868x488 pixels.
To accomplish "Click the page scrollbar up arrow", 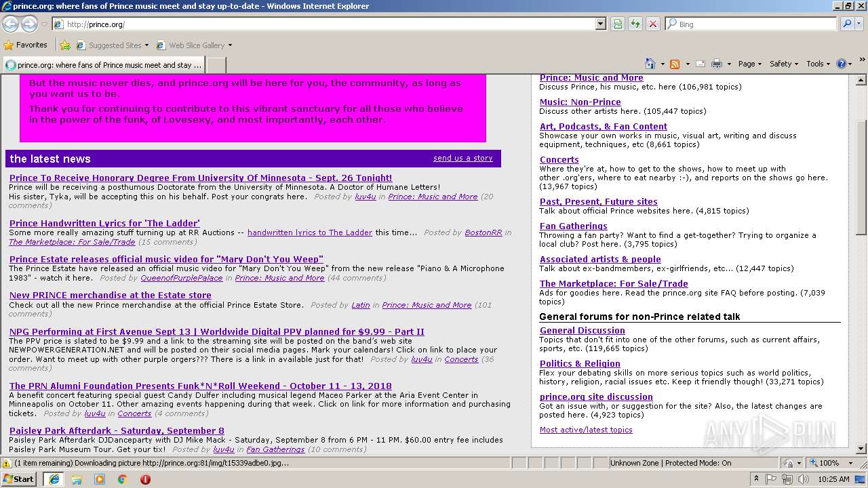I will [861, 79].
